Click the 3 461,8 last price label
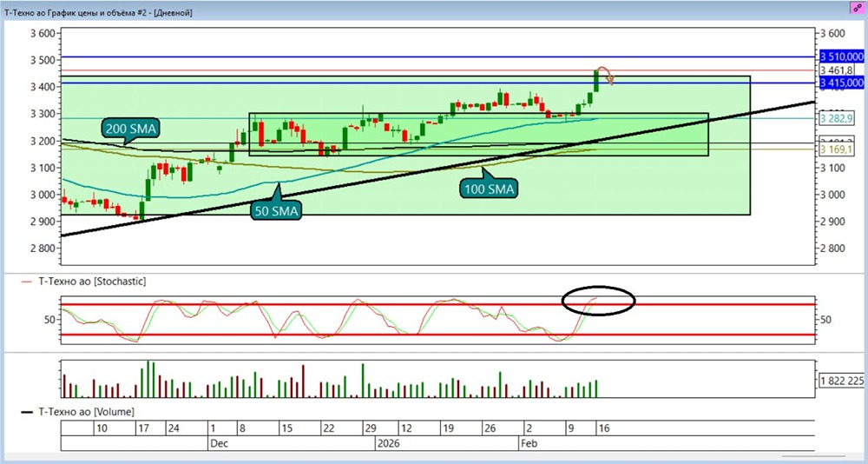This screenshot has height=464, width=868. click(x=837, y=70)
